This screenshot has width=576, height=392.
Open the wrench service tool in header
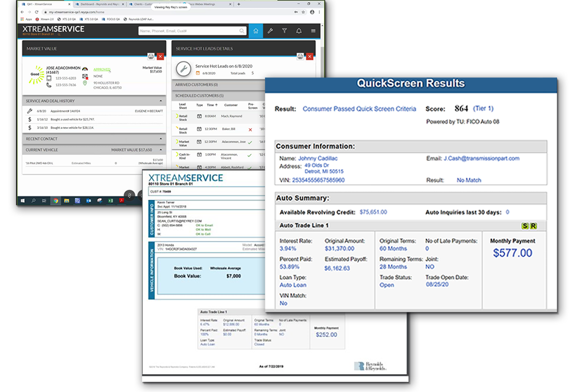point(270,31)
